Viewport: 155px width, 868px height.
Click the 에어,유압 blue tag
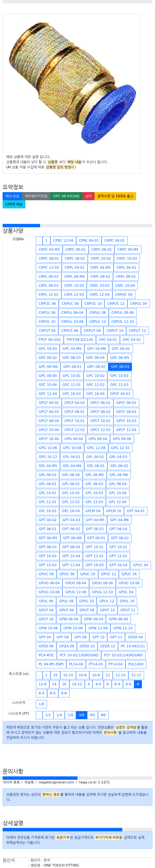tap(12, 196)
